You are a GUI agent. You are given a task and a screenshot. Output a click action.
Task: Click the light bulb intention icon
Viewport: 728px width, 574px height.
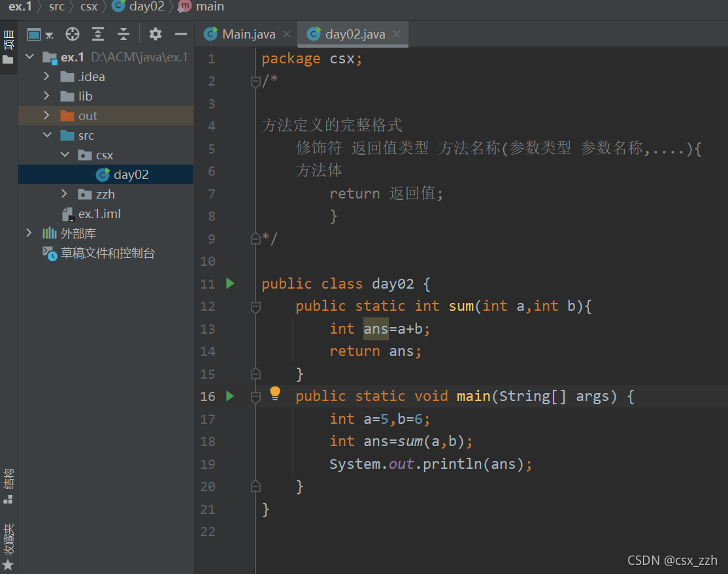click(275, 394)
